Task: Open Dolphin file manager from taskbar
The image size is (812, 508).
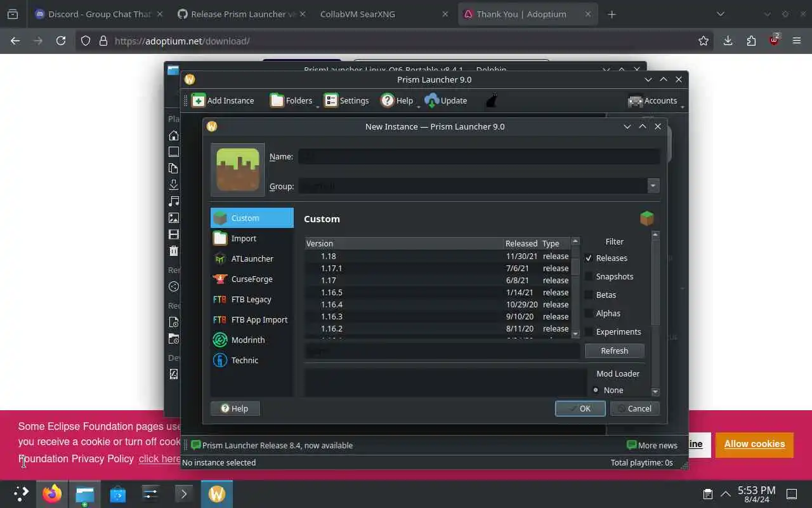Action: click(x=85, y=493)
